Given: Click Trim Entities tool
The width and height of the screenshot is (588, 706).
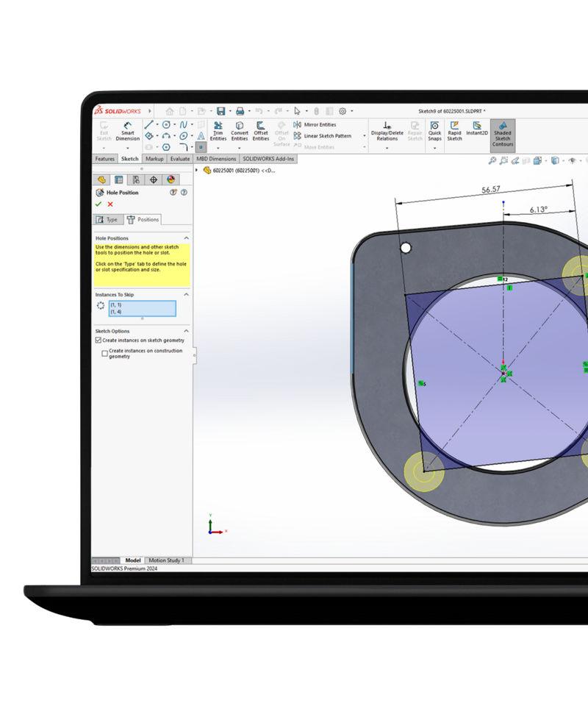Looking at the screenshot, I should pyautogui.click(x=218, y=131).
